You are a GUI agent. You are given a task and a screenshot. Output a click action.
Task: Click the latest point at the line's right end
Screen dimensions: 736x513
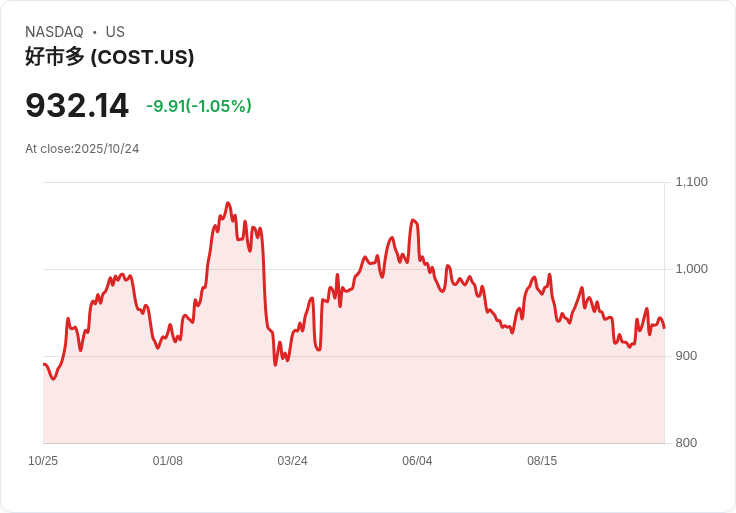click(664, 327)
